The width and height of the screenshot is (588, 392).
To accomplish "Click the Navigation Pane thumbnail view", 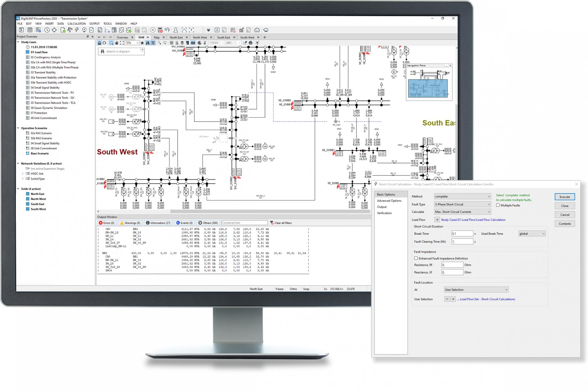I will (x=429, y=84).
